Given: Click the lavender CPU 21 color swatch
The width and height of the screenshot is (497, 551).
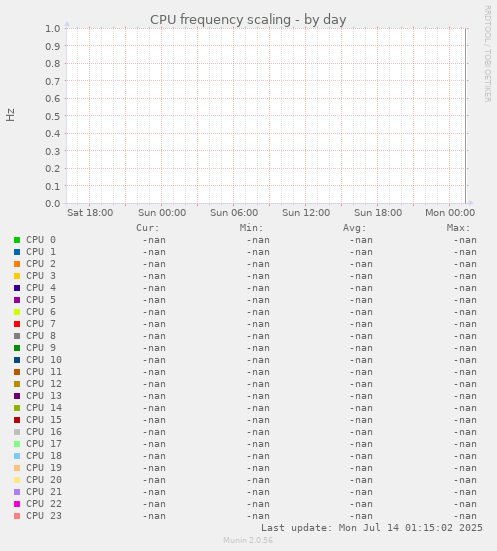Looking at the screenshot, I should coord(17,492).
